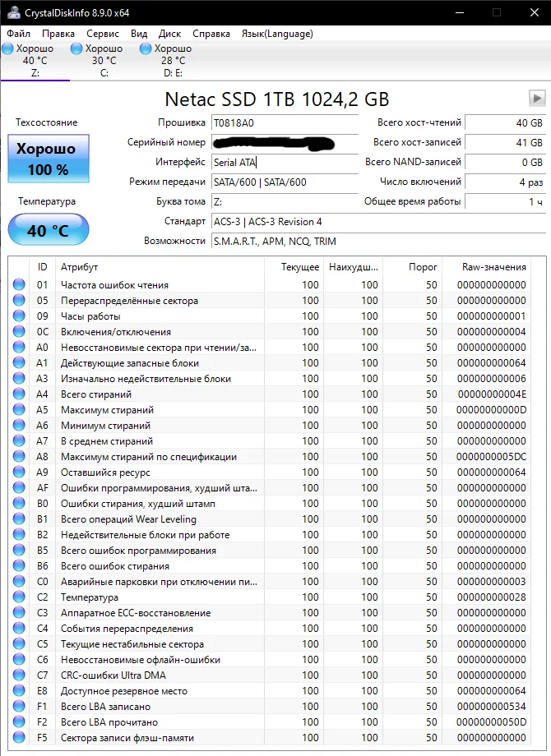551x756 pixels.
Task: Open the Сервис menu
Action: tap(103, 34)
